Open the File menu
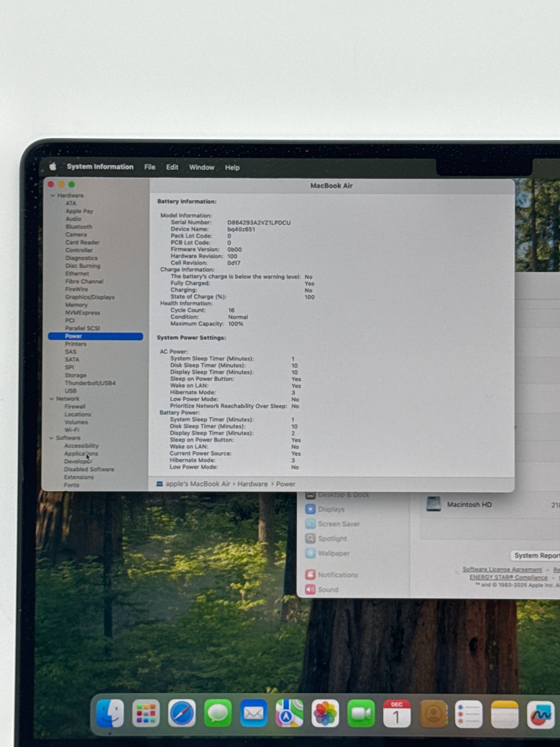 (x=150, y=167)
